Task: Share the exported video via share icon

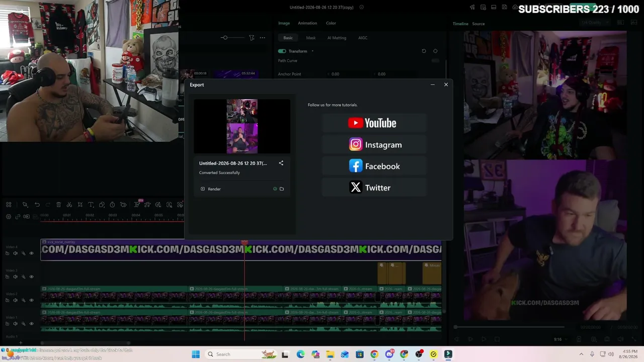Action: coord(281,163)
